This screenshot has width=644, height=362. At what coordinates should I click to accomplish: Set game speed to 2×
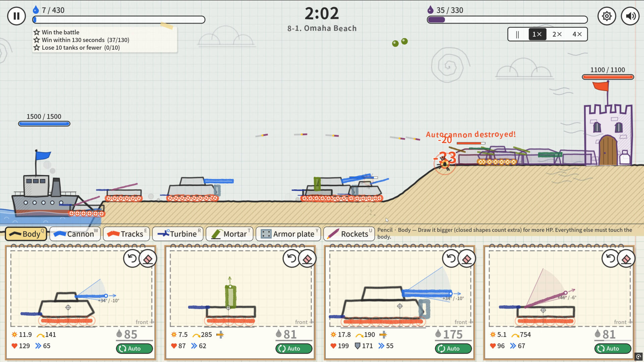pos(557,34)
